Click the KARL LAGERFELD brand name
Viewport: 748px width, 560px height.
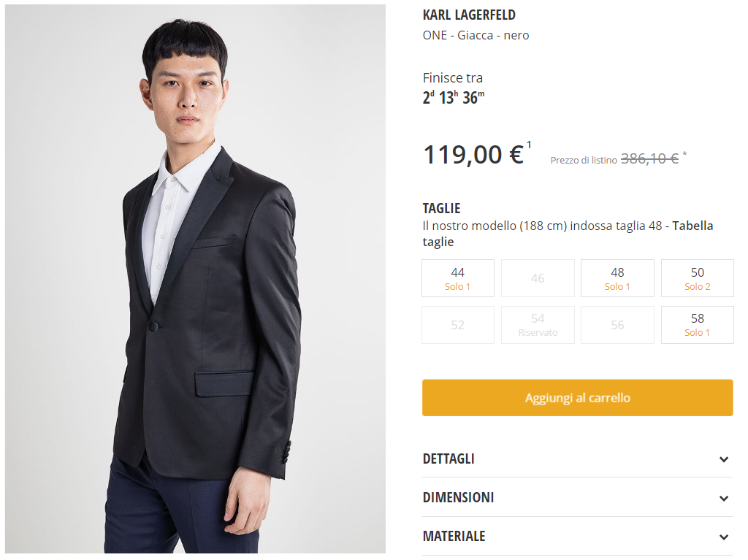(x=469, y=15)
